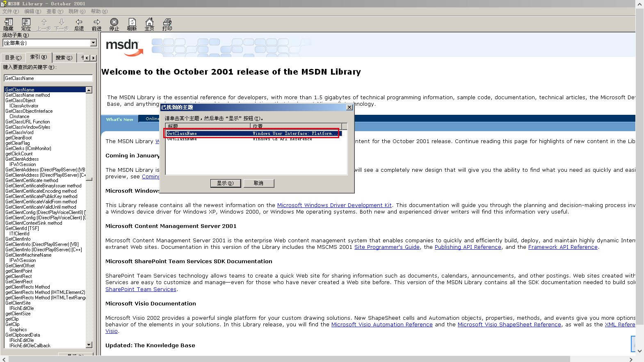The image size is (644, 362).
Task: Select the GetClassName method index entry
Action: click(x=27, y=95)
